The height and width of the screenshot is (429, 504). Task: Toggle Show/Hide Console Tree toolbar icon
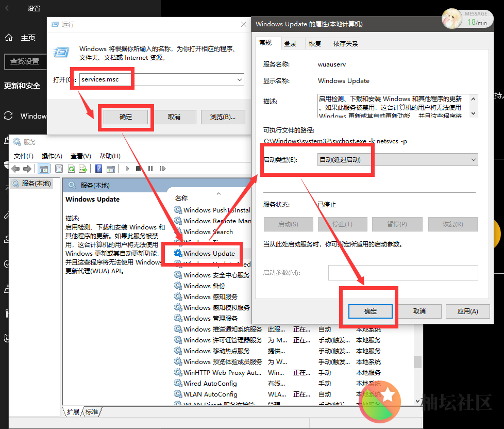43,169
